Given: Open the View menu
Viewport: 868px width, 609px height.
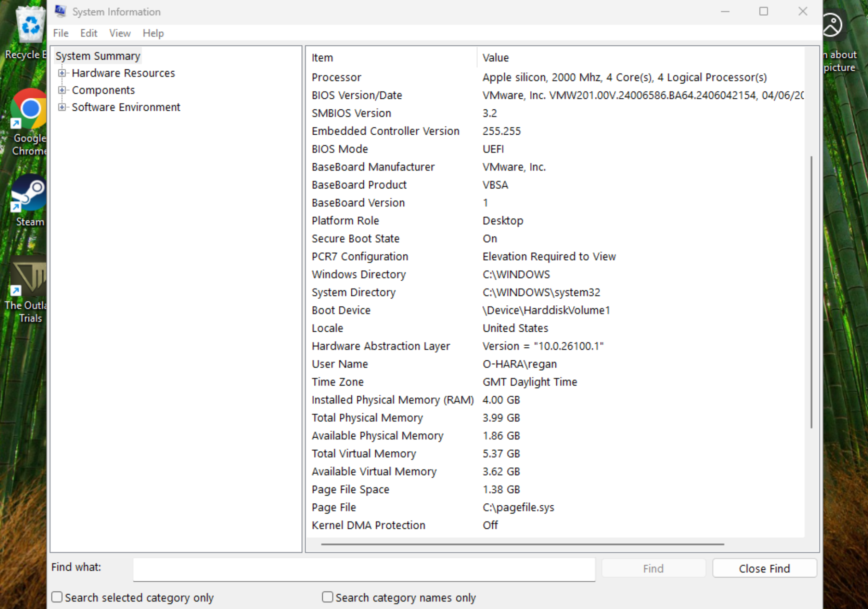Looking at the screenshot, I should tap(120, 33).
